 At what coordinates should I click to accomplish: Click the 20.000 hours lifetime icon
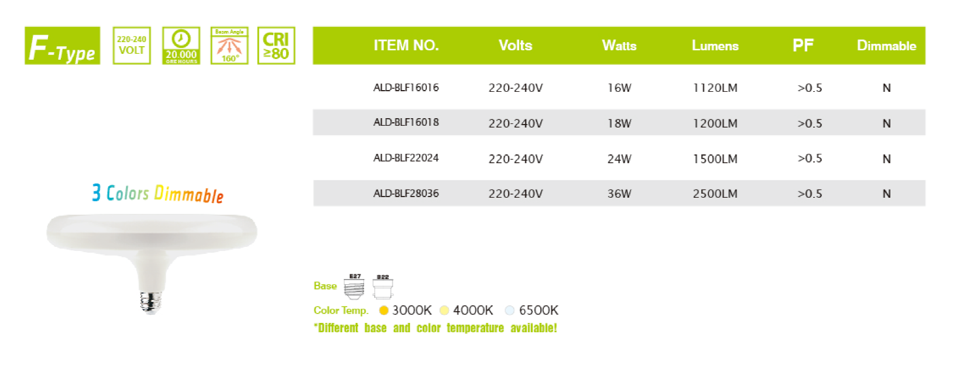pyautogui.click(x=181, y=46)
